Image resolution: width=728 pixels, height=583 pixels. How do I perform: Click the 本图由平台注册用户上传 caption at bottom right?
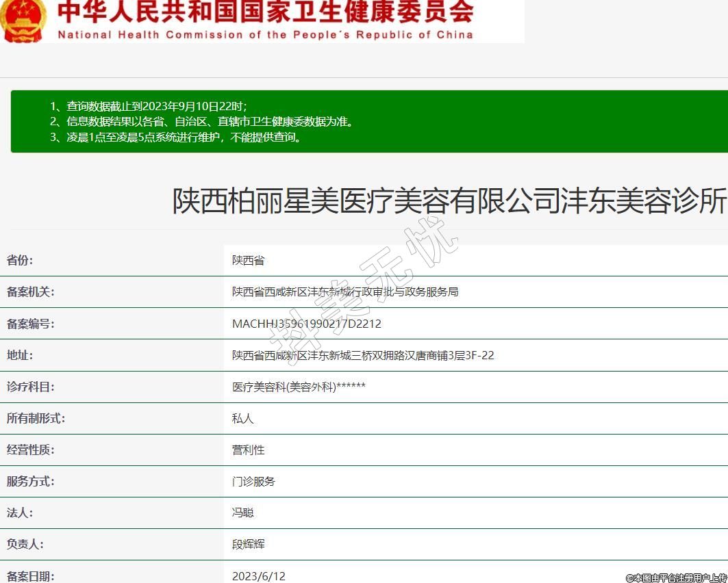pyautogui.click(x=676, y=578)
